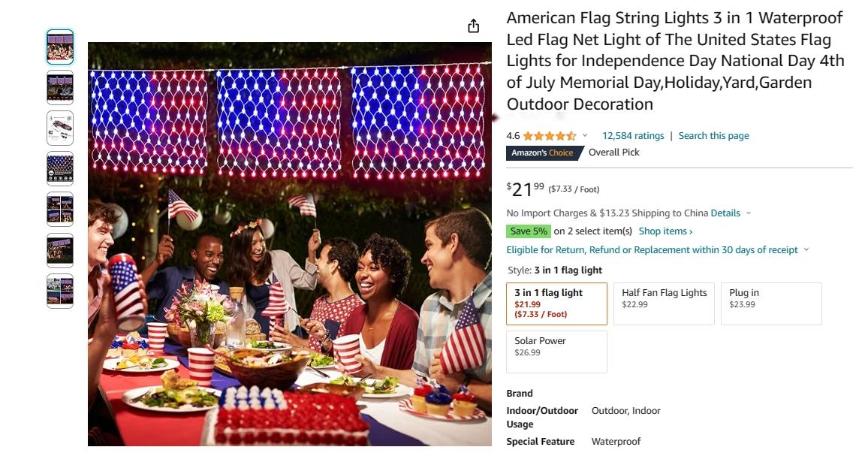This screenshot has height=453, width=868.
Task: Open the 12,584 ratings link
Action: pos(633,136)
